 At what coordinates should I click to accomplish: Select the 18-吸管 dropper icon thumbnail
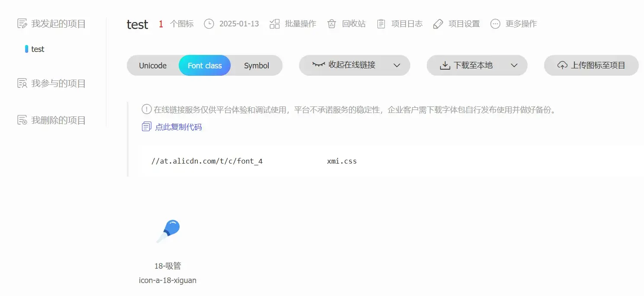pos(168,231)
